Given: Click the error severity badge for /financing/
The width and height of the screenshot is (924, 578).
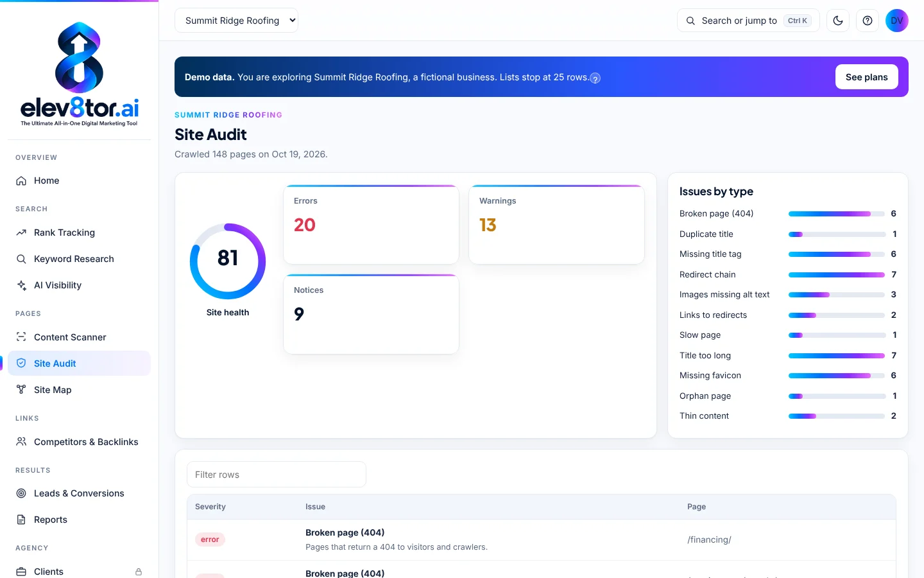Looking at the screenshot, I should (210, 539).
